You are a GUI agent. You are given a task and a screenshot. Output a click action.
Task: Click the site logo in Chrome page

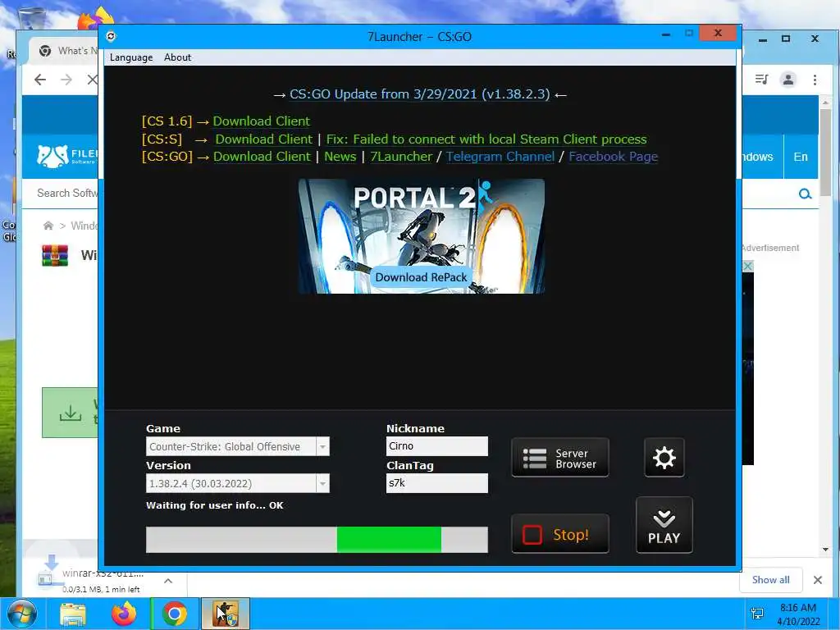tap(67, 156)
